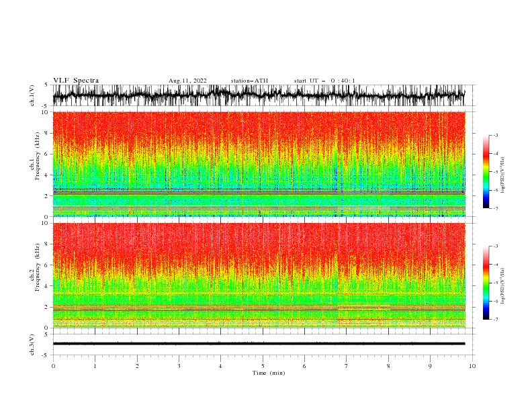Click inside the ch.1 voltage waveform panel
The height and width of the screenshot is (411, 532).
(264, 95)
